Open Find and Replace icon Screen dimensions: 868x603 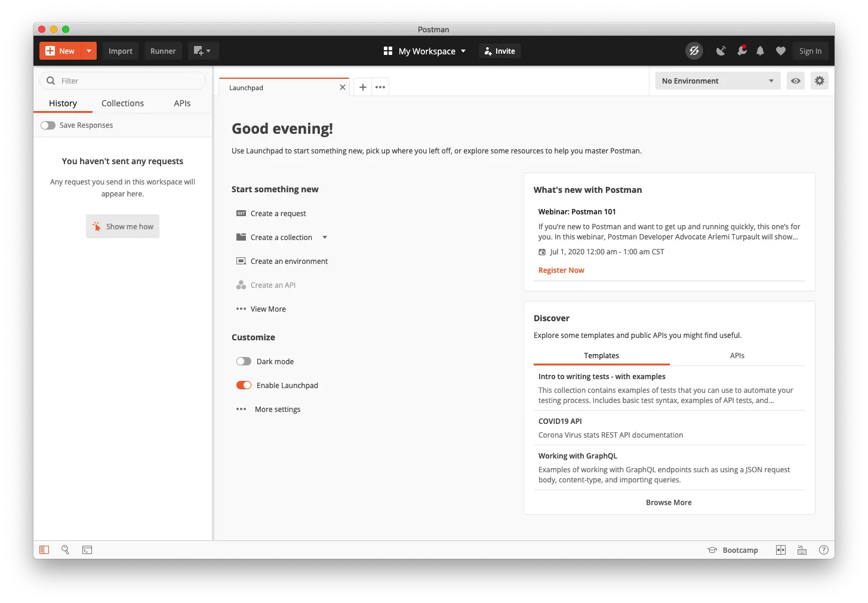[65, 550]
